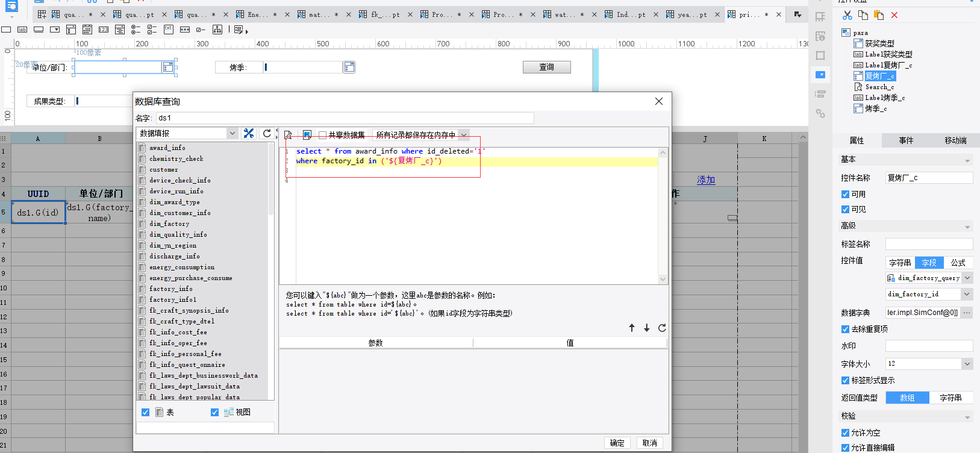The height and width of the screenshot is (453, 980).
Task: Select the Search_c node in widget tree
Action: click(x=879, y=87)
